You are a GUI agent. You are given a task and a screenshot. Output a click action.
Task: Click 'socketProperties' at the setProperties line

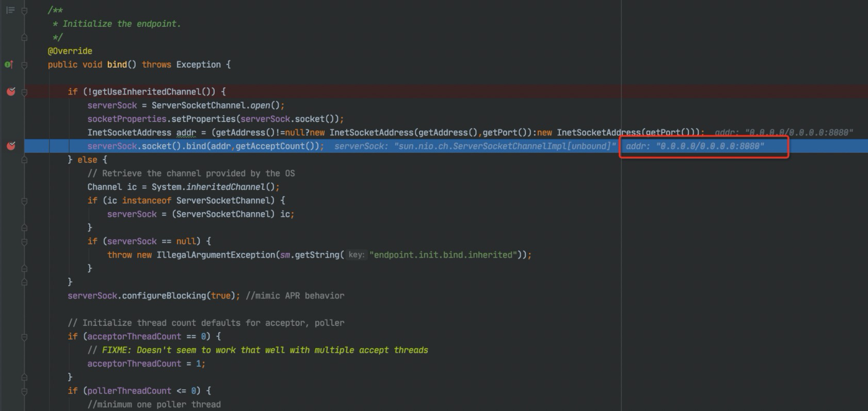(127, 119)
